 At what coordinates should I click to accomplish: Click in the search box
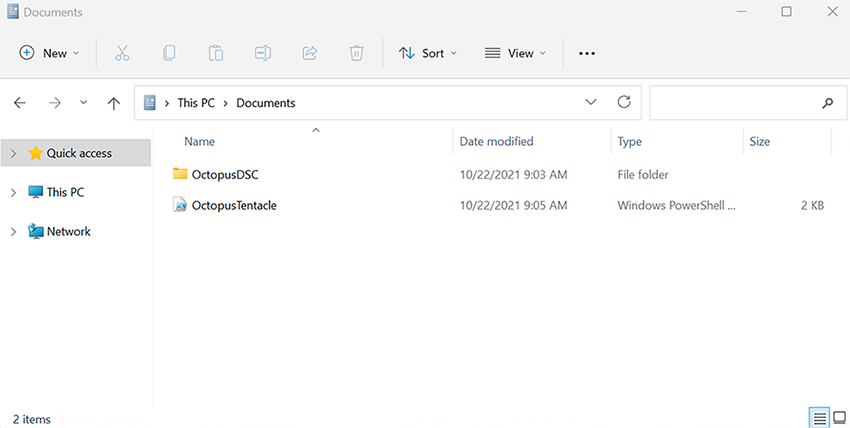click(735, 103)
